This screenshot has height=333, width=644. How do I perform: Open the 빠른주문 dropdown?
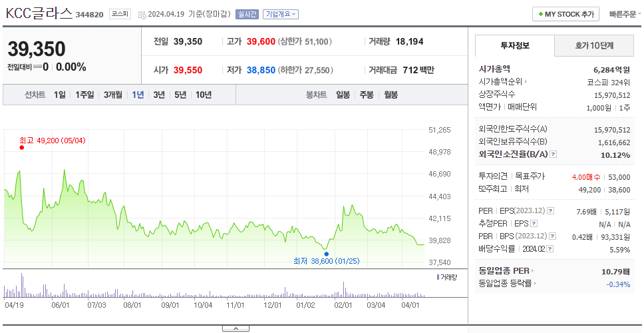625,14
